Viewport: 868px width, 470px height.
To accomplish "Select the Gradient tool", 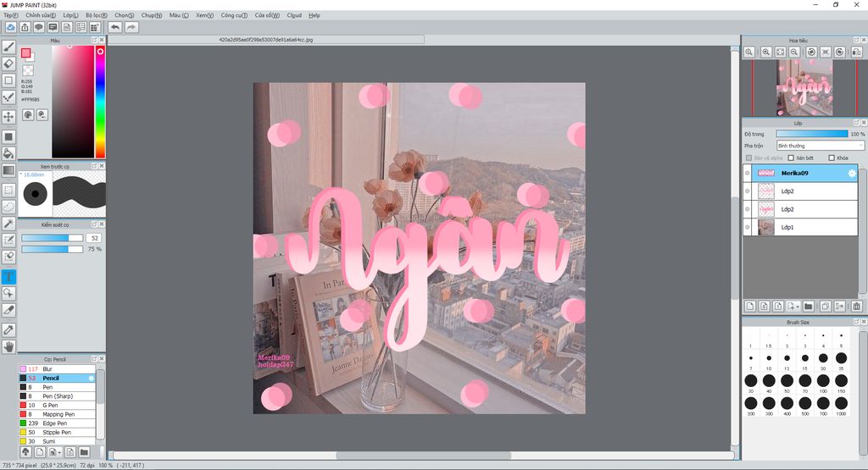I will coord(8,170).
